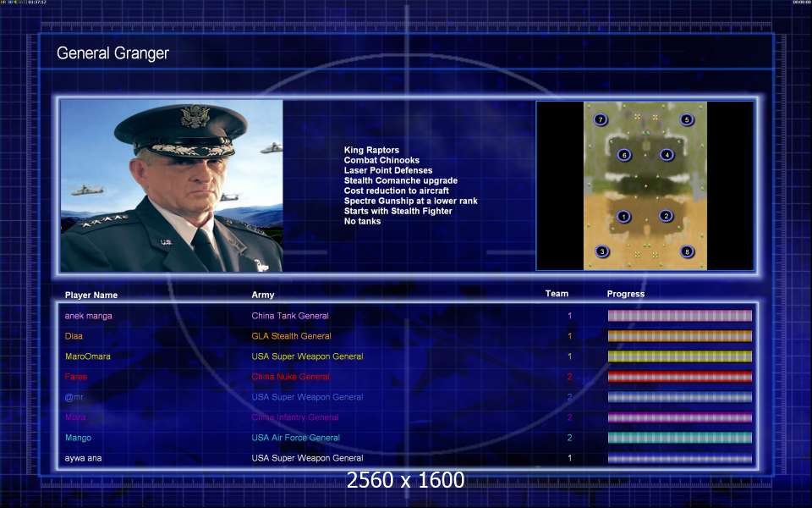Click USA Air Force General army entry
The width and height of the screenshot is (812, 508).
(x=295, y=438)
